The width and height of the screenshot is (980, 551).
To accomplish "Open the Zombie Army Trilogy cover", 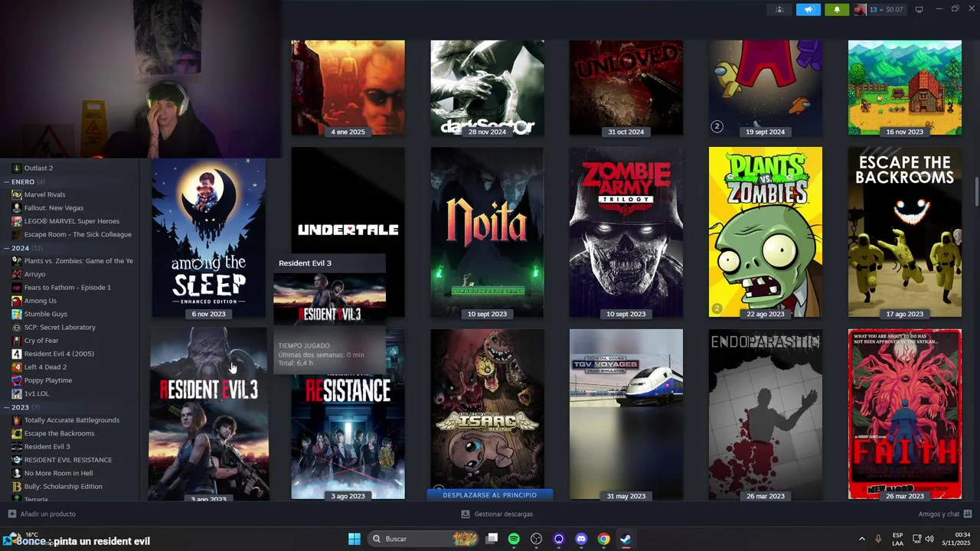I will click(626, 233).
